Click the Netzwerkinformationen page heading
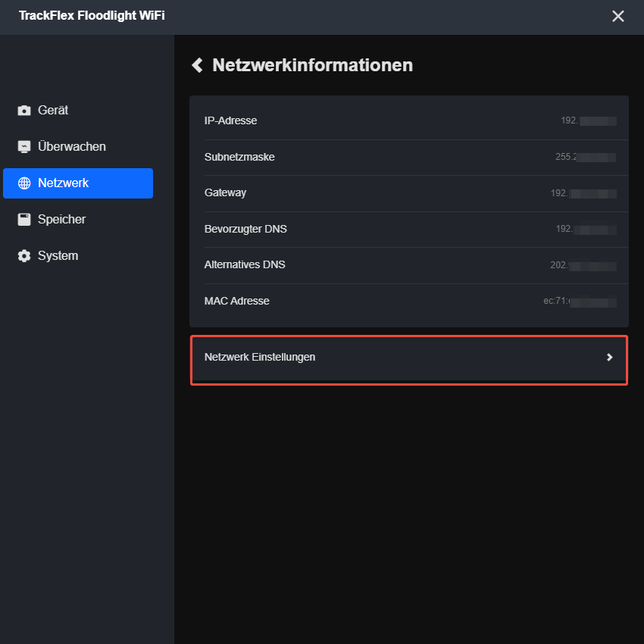This screenshot has width=644, height=644. pyautogui.click(x=313, y=65)
